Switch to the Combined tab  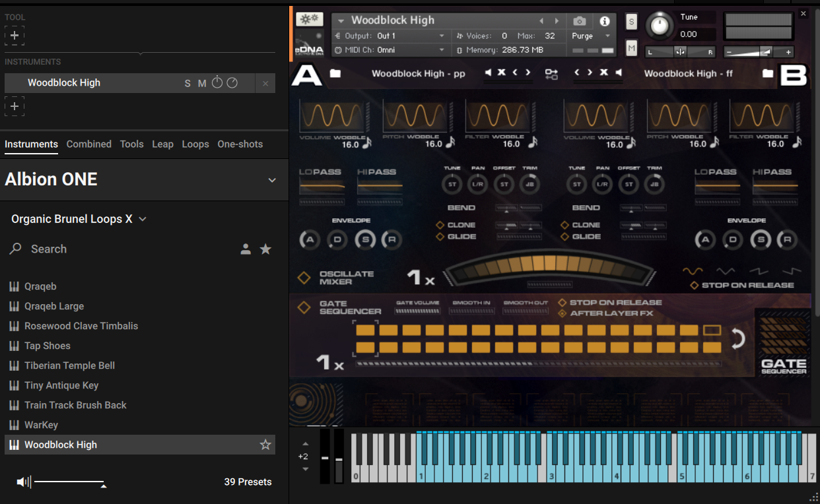[88, 144]
